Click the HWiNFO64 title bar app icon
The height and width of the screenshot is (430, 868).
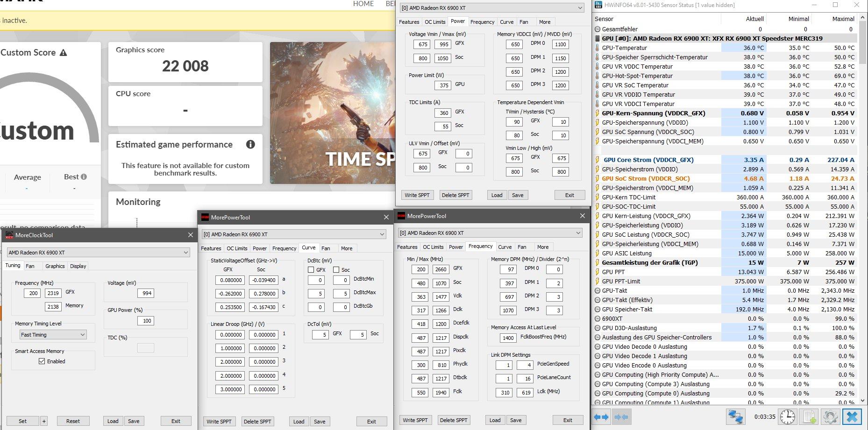(598, 5)
